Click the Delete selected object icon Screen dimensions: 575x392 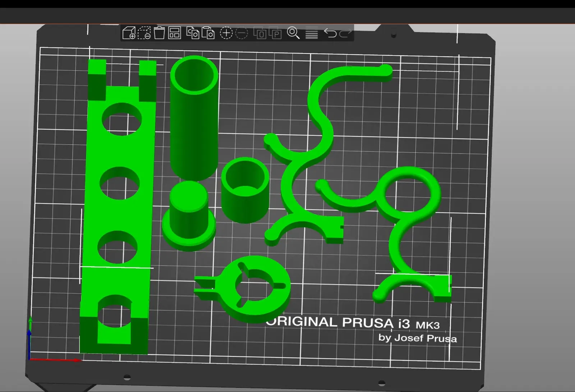pyautogui.click(x=144, y=33)
